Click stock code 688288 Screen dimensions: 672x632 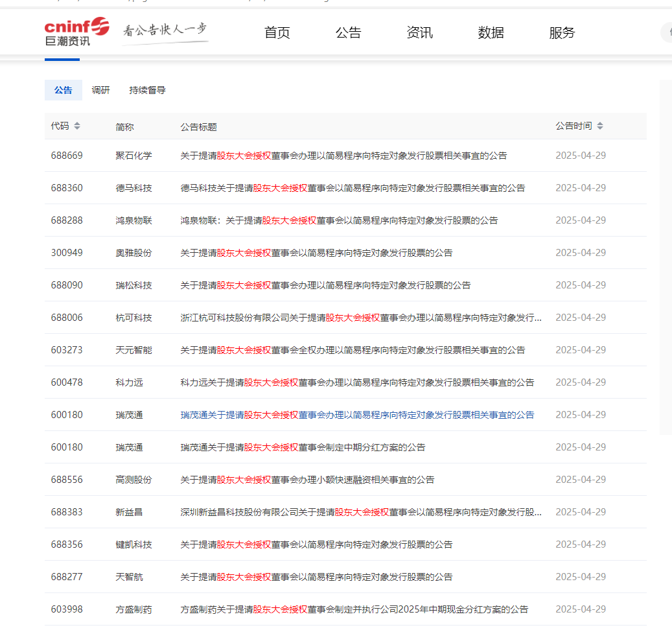point(67,220)
